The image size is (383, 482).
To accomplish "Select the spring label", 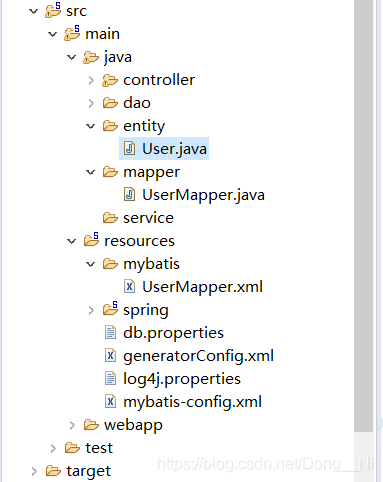I will [x=146, y=311].
